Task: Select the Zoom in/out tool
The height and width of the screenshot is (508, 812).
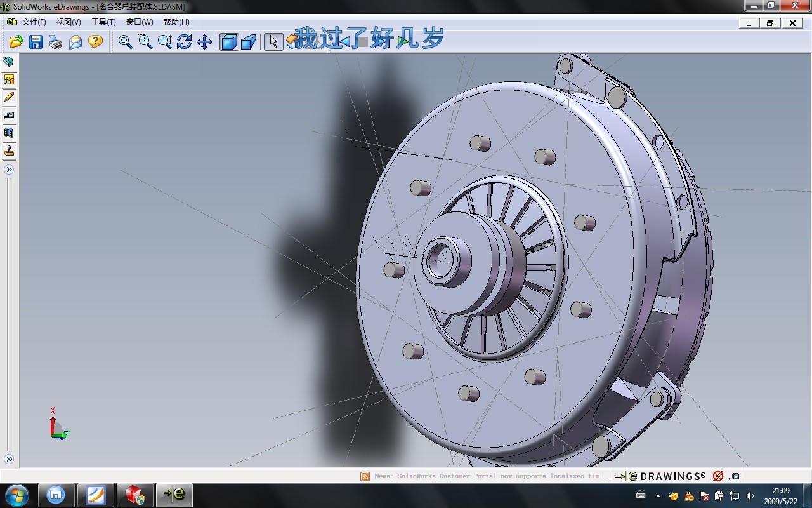Action: pos(165,42)
